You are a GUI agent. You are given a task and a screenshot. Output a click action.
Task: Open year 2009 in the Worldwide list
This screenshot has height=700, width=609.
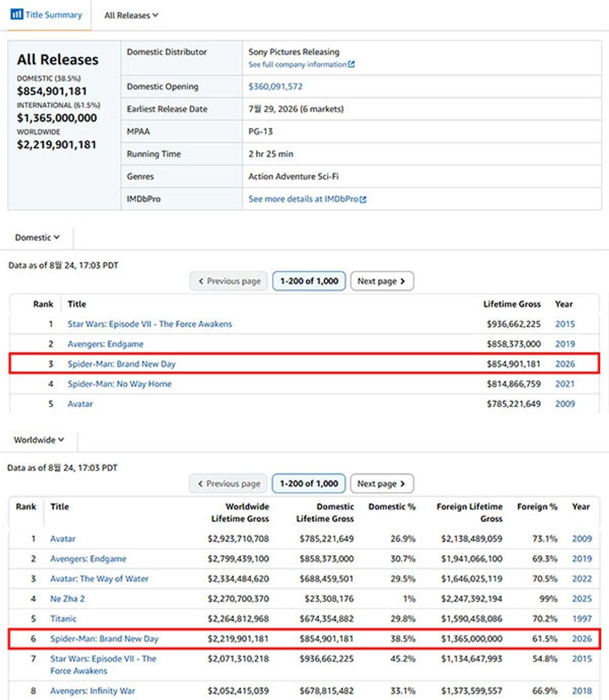(x=582, y=539)
